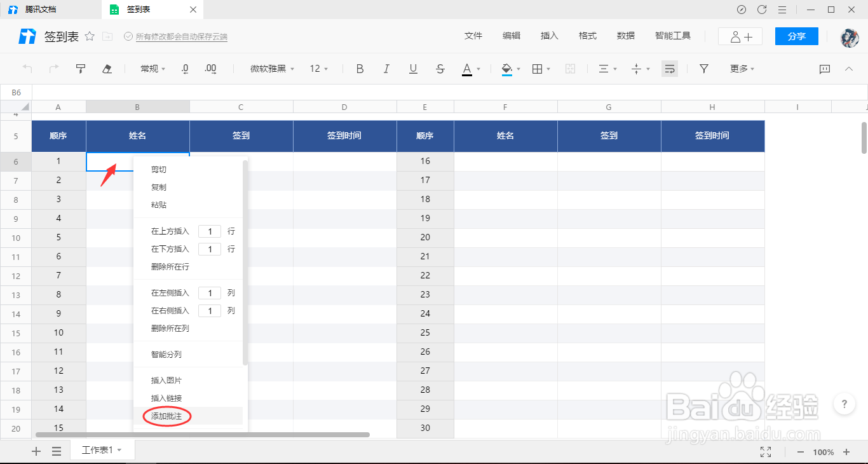Toggle italic formatting

pos(386,69)
